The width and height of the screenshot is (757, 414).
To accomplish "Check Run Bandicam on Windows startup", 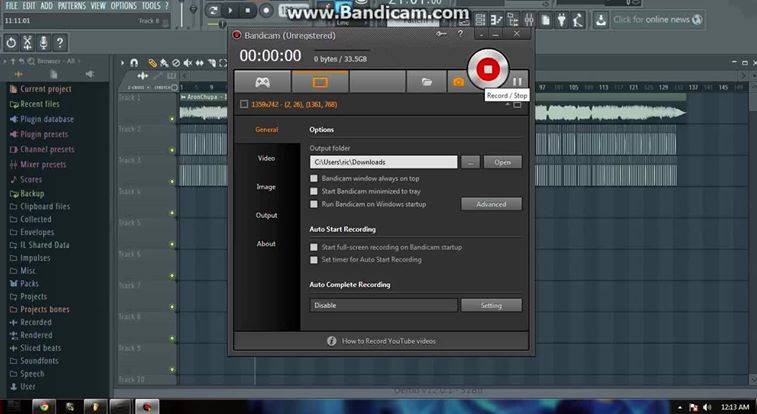I will click(314, 204).
